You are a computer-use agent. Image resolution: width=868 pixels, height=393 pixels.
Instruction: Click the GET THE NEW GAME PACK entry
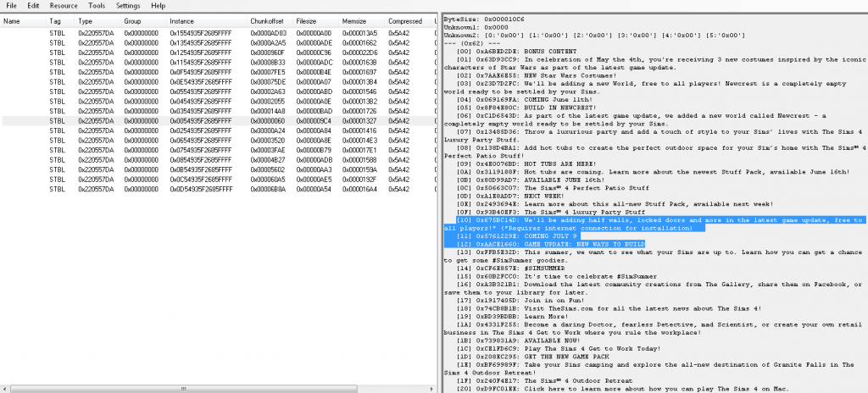click(534, 357)
